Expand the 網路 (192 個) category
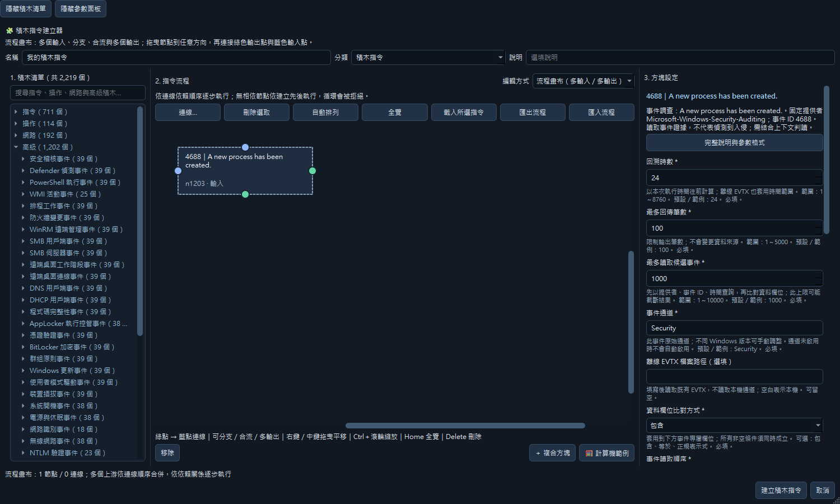 (16, 136)
